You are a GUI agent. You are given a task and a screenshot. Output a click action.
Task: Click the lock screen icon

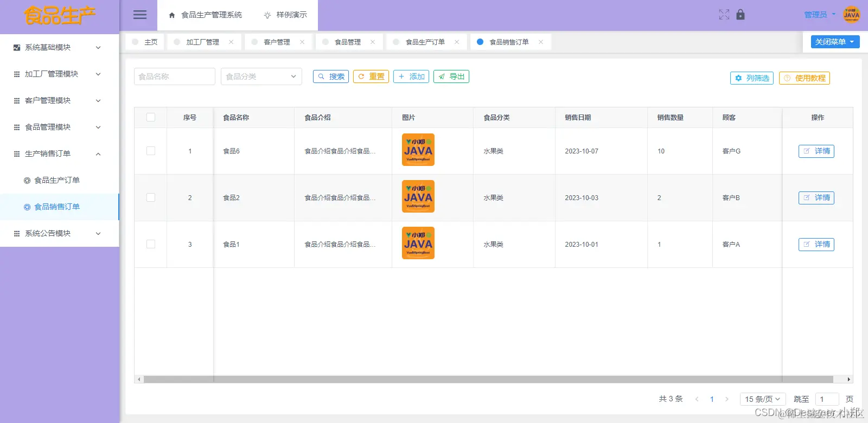pos(741,15)
